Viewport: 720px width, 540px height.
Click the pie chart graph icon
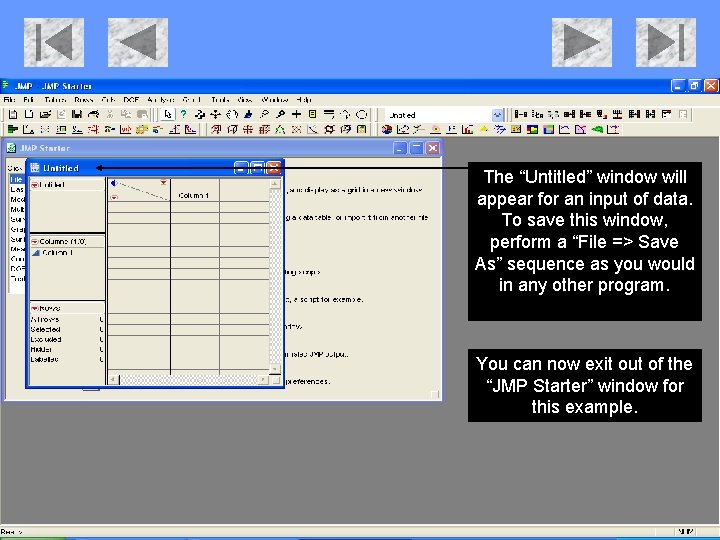[x=387, y=129]
